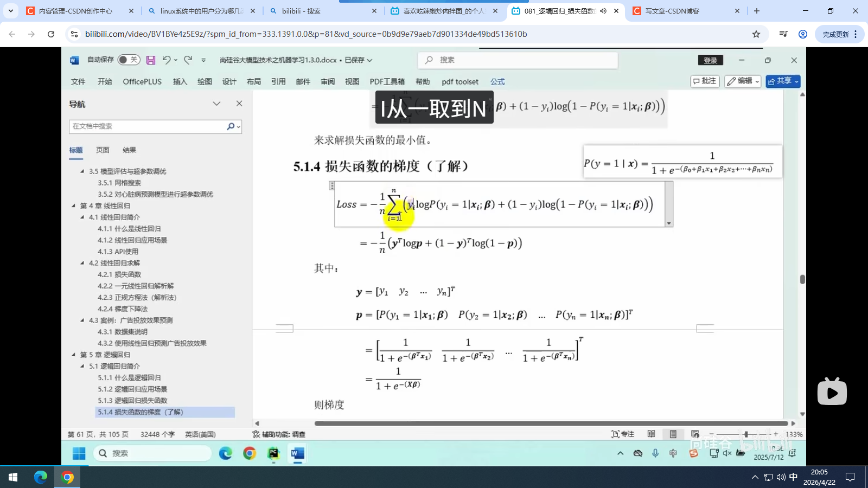Click the 登录 sign-in button
This screenshot has height=488, width=868.
pos(710,60)
